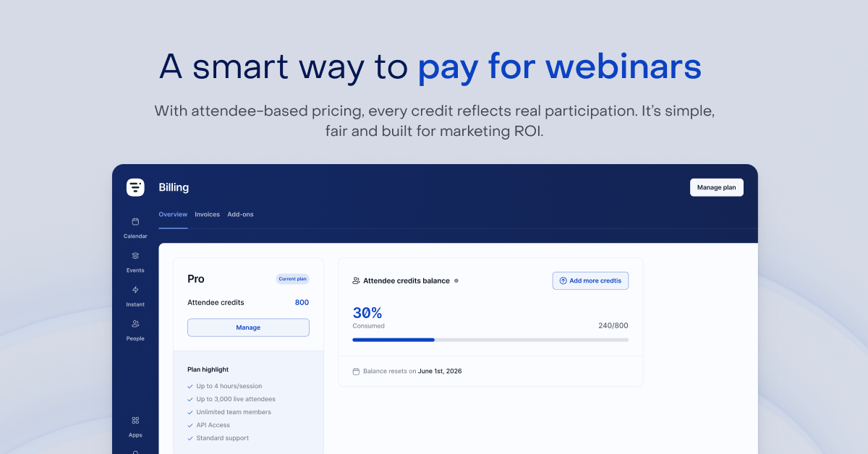This screenshot has width=868, height=454.
Task: Switch to the Overview tab
Action: 173,215
